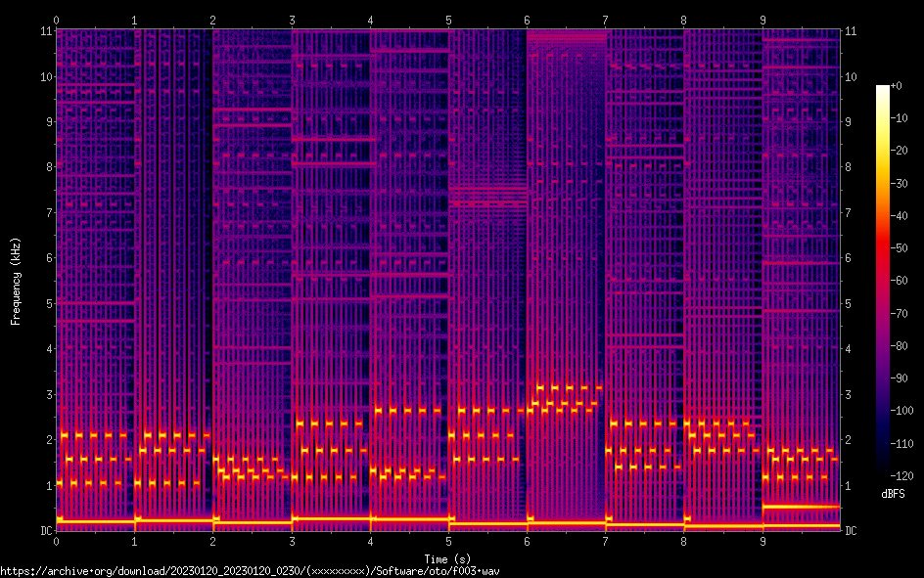This screenshot has height=578, width=924.
Task: Click the -60 label on the color scale
Action: point(902,281)
